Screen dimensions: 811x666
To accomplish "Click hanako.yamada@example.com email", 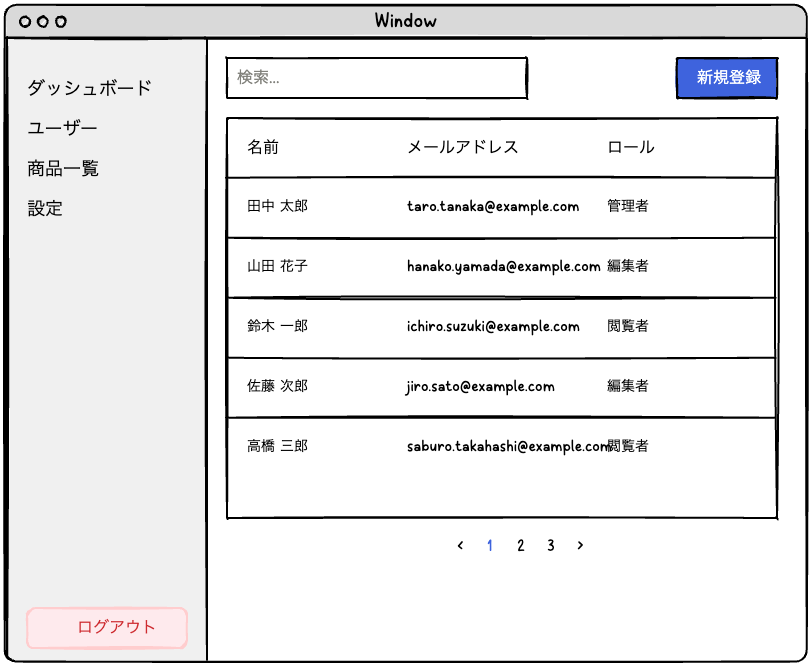I will pos(503,266).
